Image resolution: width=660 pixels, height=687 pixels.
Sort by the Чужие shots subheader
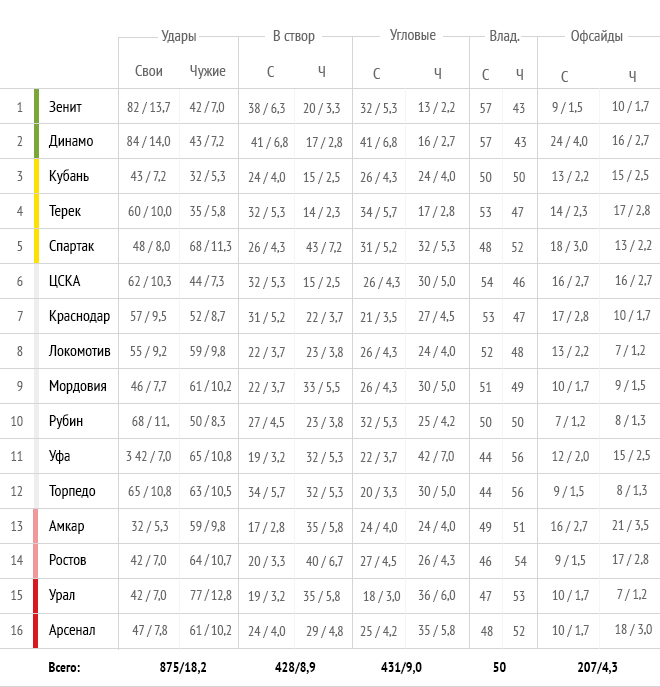pos(207,71)
